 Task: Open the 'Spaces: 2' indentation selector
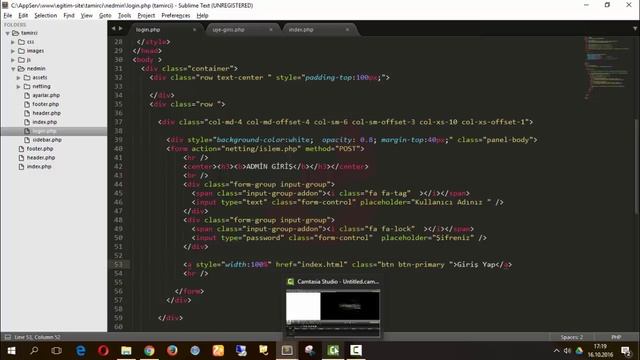click(x=571, y=337)
